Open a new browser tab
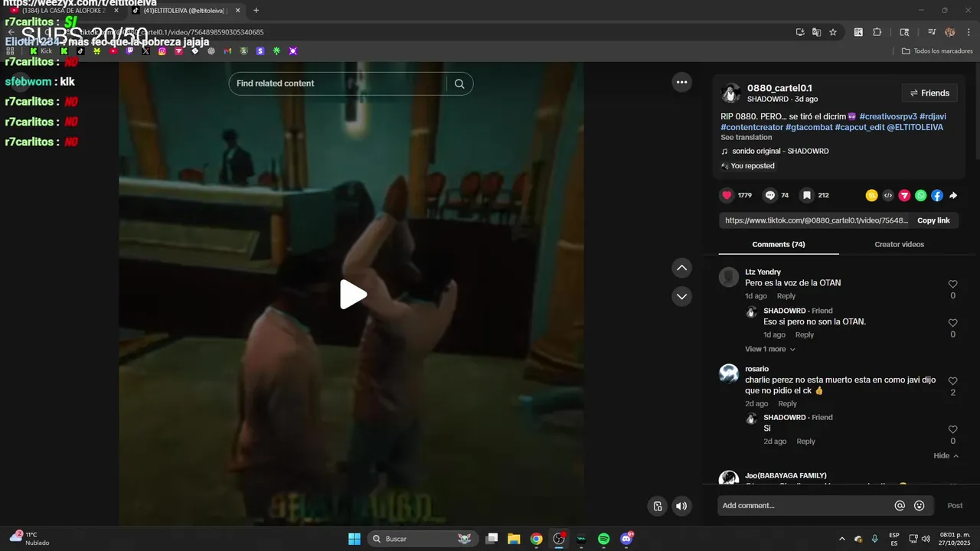Screen dimensions: 980x551 pyautogui.click(x=256, y=11)
